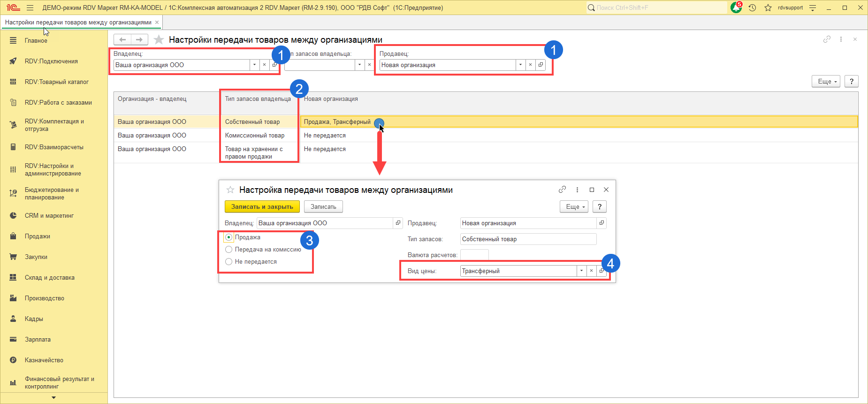The height and width of the screenshot is (404, 868).
Task: Open the notifications bell icon
Action: [x=735, y=8]
